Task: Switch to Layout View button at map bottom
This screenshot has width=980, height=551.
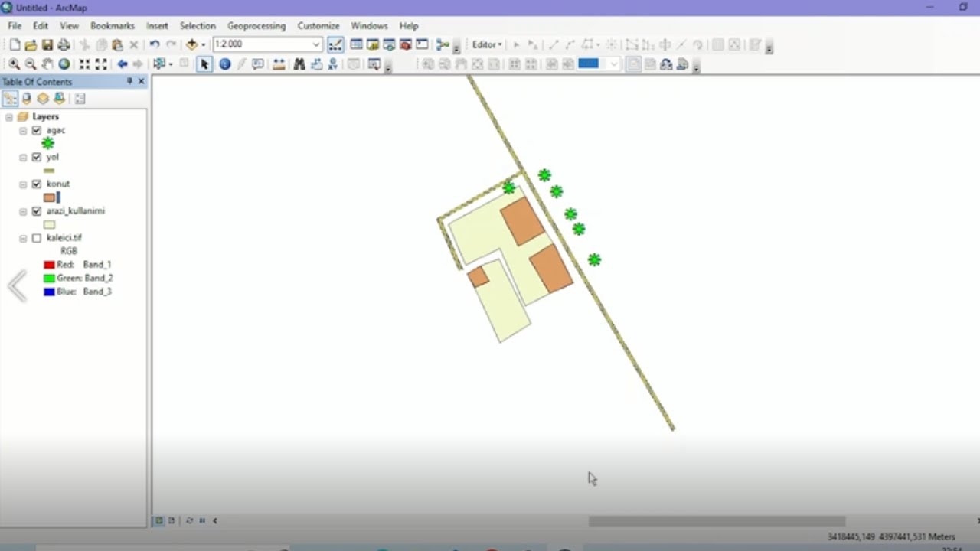Action: (x=171, y=520)
